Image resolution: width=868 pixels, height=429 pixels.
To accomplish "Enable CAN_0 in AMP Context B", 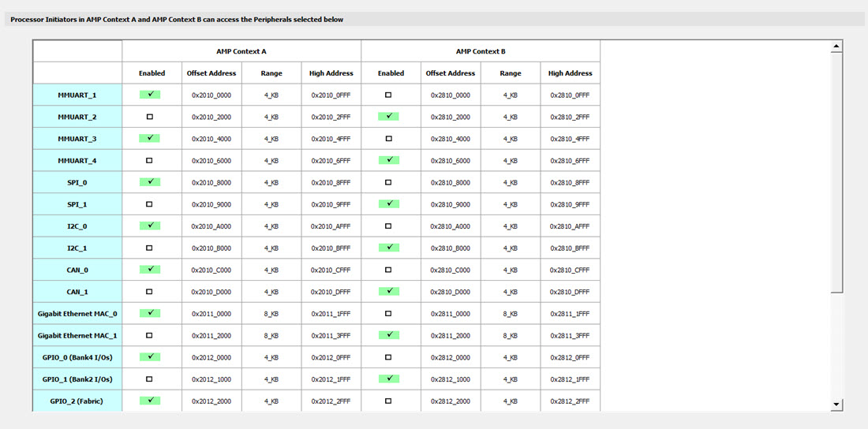I will point(388,270).
